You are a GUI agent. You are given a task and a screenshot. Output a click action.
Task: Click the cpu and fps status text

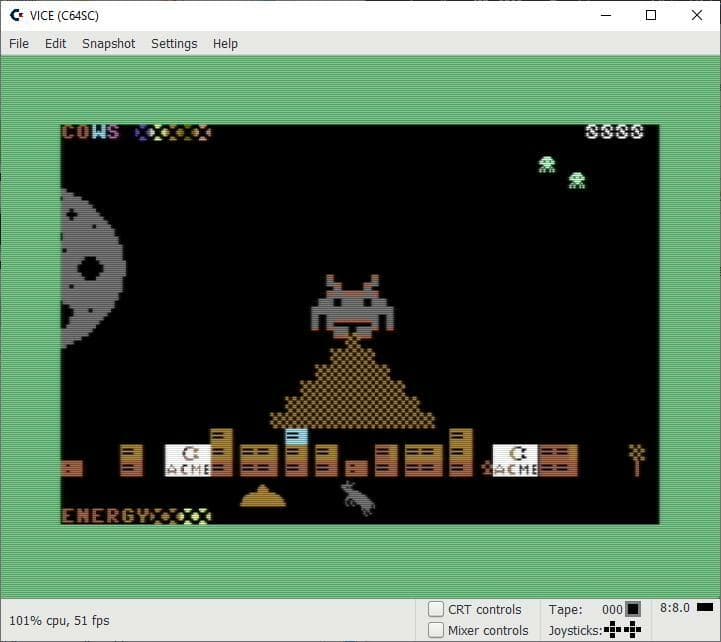(x=59, y=620)
